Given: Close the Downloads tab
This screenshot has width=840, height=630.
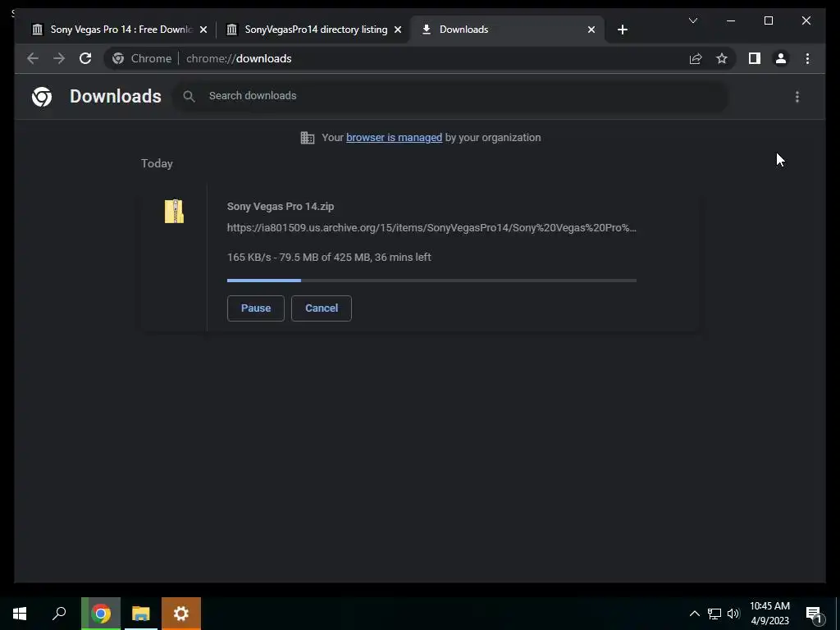Looking at the screenshot, I should pyautogui.click(x=591, y=30).
